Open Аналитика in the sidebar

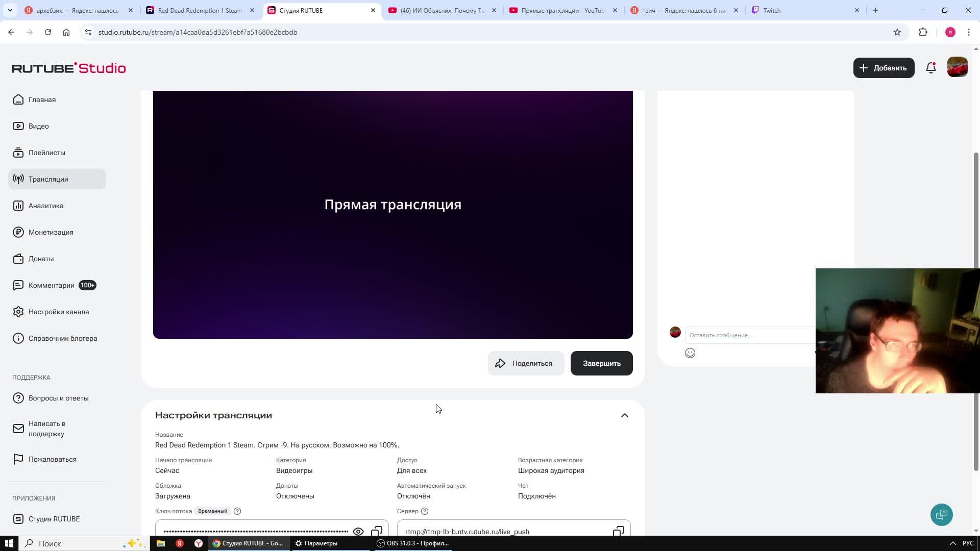tap(46, 206)
